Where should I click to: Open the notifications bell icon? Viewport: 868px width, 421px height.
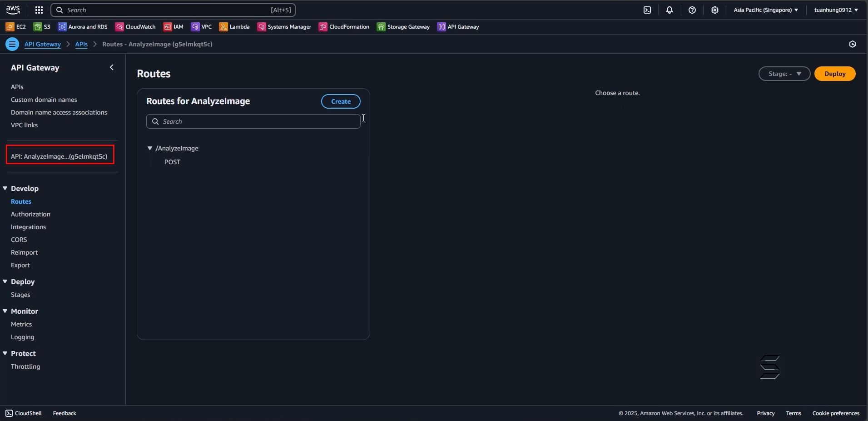[670, 10]
